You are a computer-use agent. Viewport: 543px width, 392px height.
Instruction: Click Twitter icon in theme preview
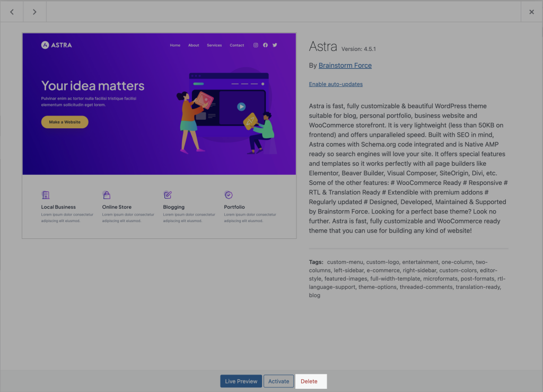click(x=275, y=45)
